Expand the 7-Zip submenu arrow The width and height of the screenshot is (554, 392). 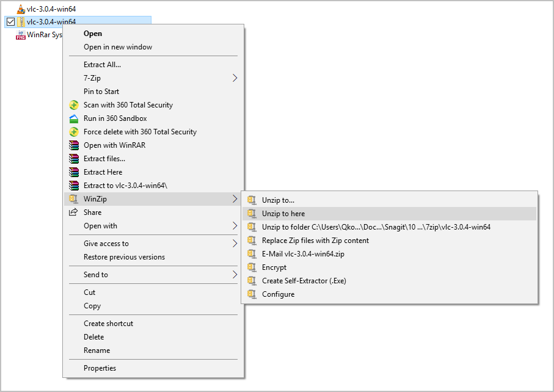tap(235, 78)
